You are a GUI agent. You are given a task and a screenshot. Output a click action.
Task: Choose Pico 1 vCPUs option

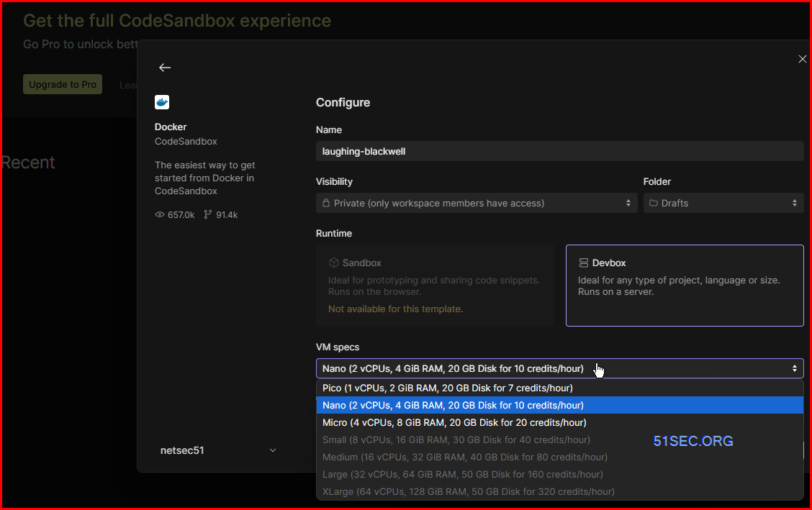pos(559,388)
